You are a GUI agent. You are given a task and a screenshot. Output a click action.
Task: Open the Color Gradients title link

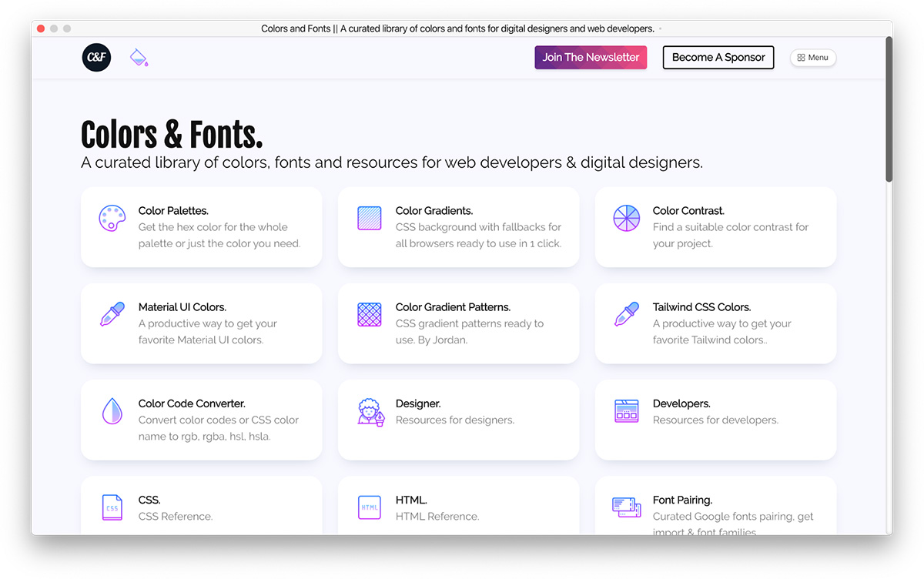pos(434,211)
